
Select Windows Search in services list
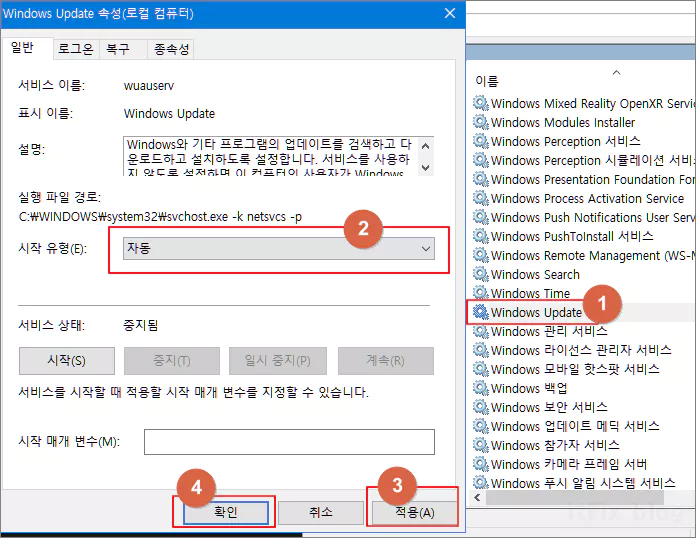point(535,274)
